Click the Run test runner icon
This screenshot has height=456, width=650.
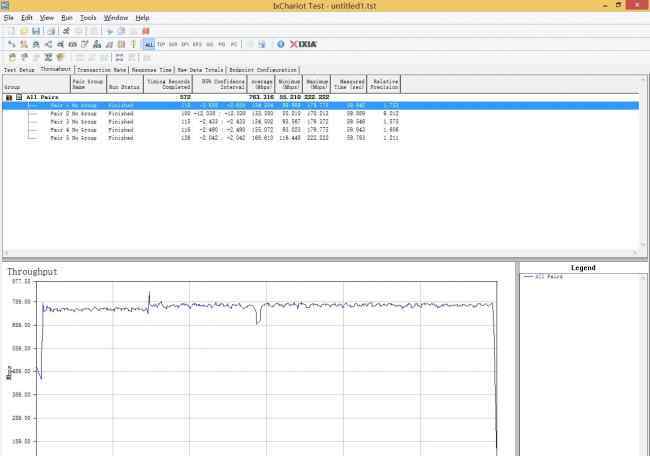[66, 31]
